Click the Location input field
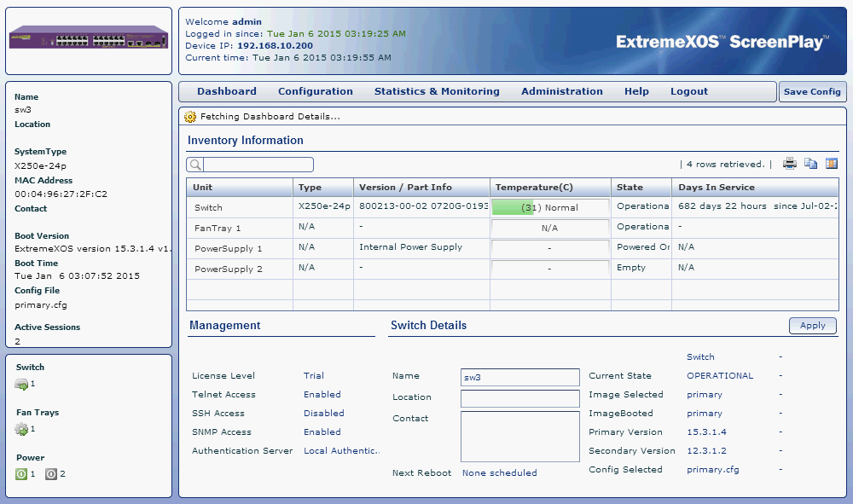Viewport: 853px width, 504px height. click(x=520, y=398)
